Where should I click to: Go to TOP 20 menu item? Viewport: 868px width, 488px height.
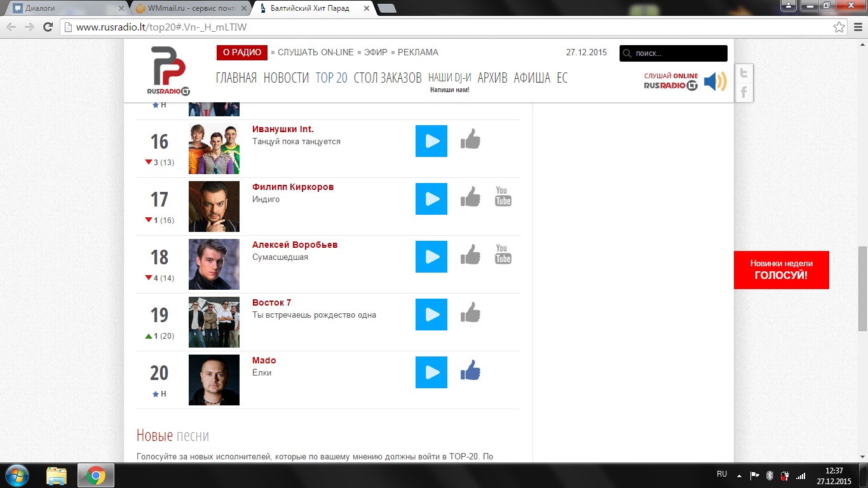pyautogui.click(x=332, y=78)
